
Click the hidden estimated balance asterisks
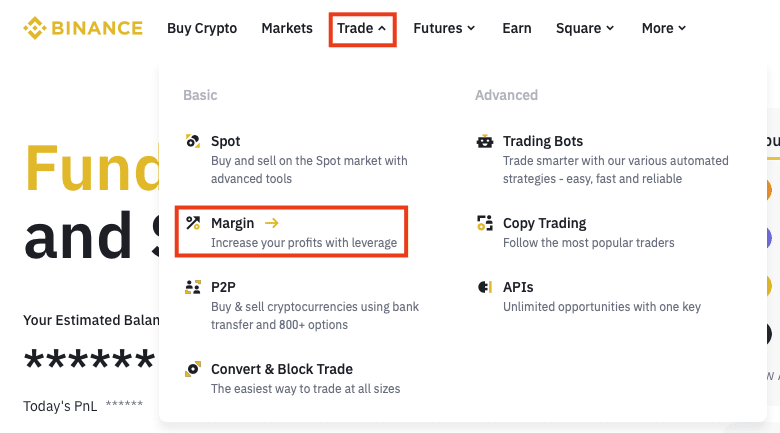click(88, 359)
